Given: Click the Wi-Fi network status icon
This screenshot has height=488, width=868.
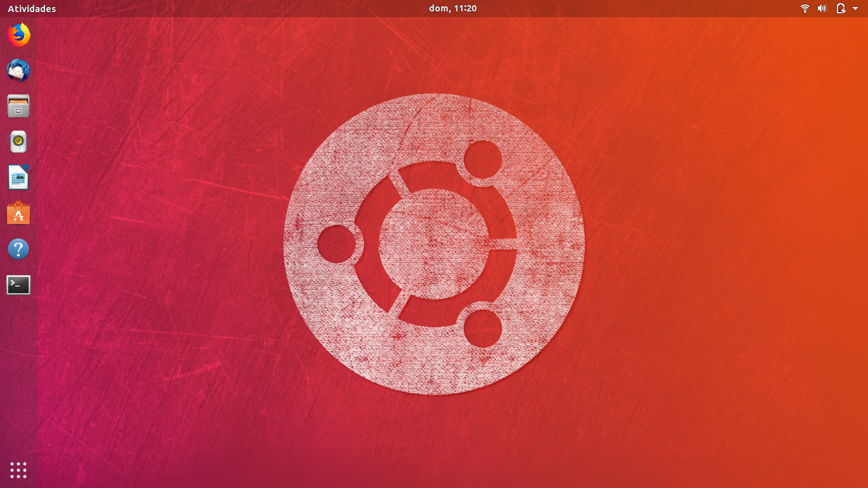Looking at the screenshot, I should [805, 8].
